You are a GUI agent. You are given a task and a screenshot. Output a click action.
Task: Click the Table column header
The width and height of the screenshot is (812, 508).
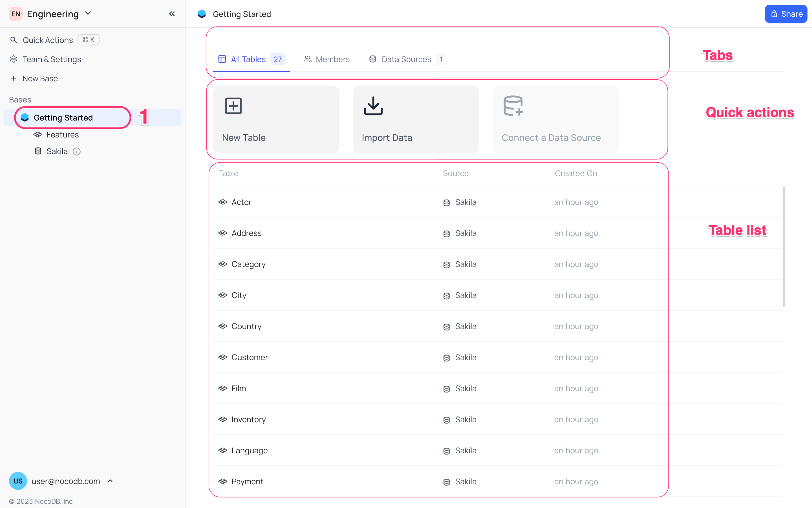tap(228, 173)
